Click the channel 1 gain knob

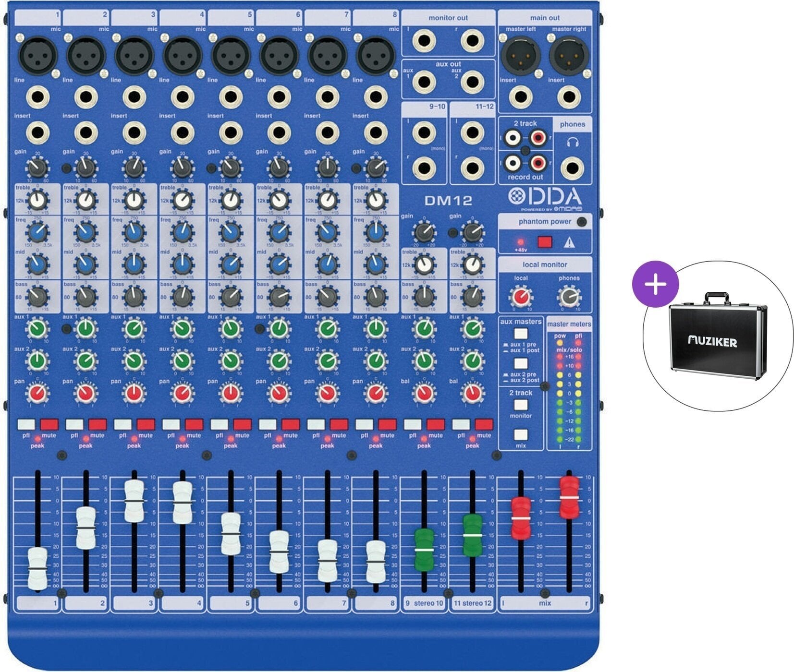(x=37, y=168)
